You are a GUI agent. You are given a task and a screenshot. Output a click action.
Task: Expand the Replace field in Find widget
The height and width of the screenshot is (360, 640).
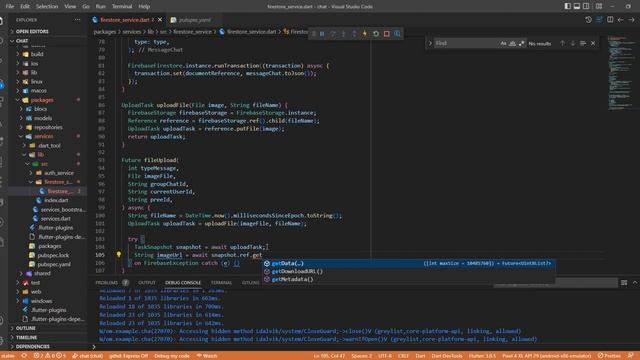[430, 43]
